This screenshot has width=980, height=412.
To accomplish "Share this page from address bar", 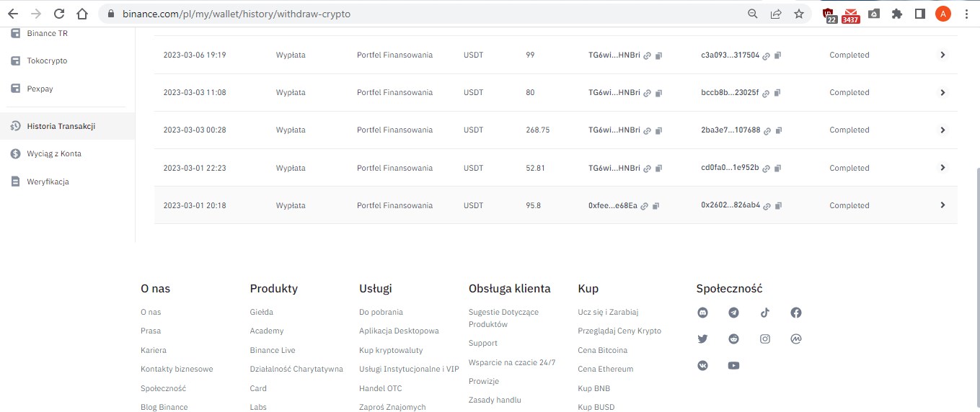I will pos(776,14).
